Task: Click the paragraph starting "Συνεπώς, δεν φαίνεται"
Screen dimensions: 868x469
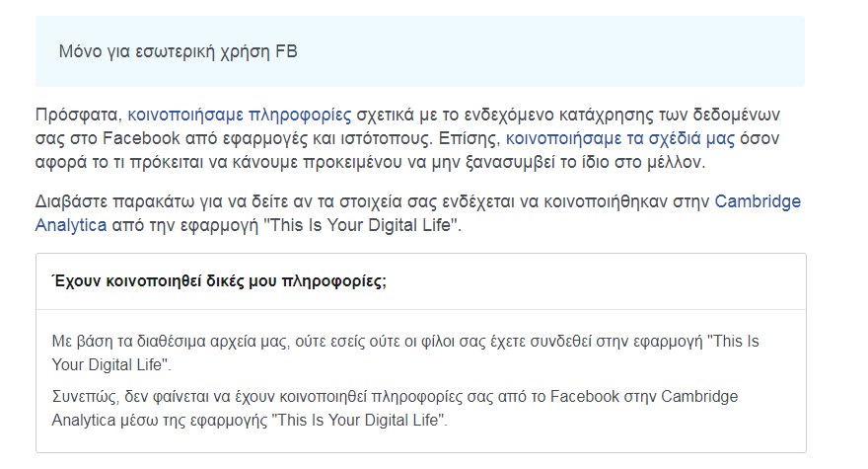Action: coord(395,408)
